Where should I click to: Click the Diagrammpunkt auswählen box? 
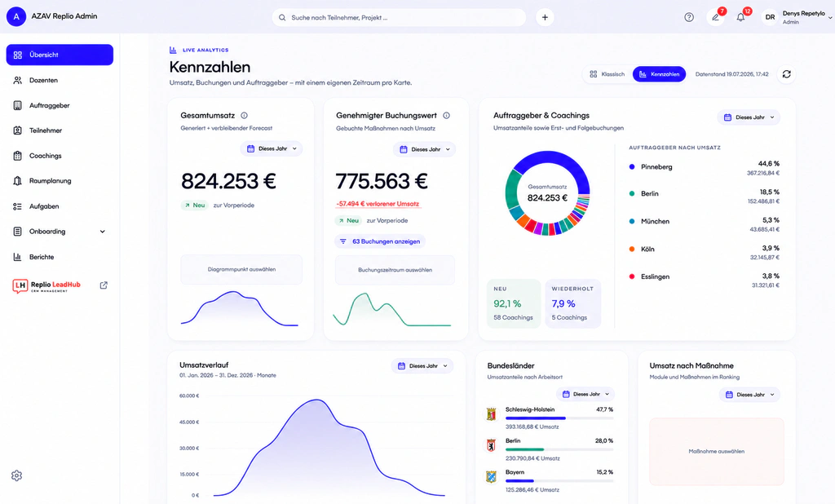(x=241, y=270)
